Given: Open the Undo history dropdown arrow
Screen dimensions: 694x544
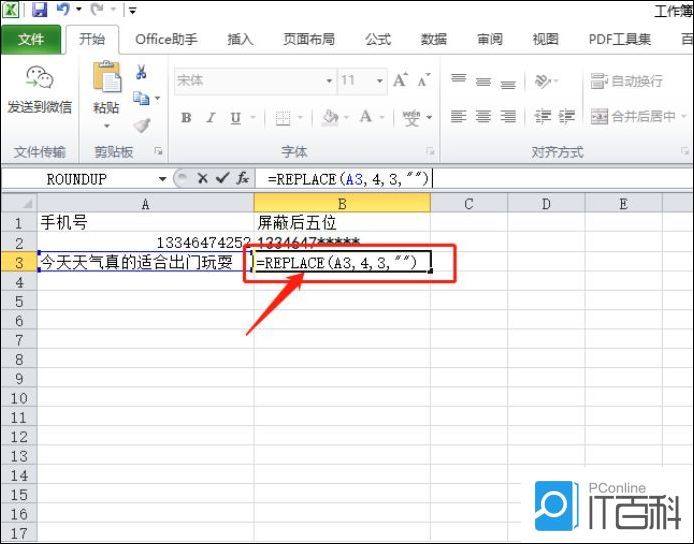Looking at the screenshot, I should pyautogui.click(x=79, y=9).
